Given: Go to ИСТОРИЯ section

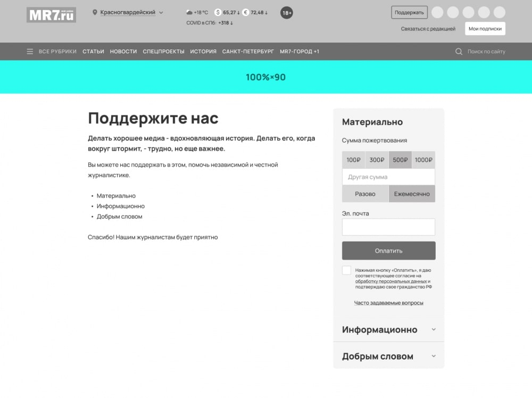Looking at the screenshot, I should tap(203, 52).
